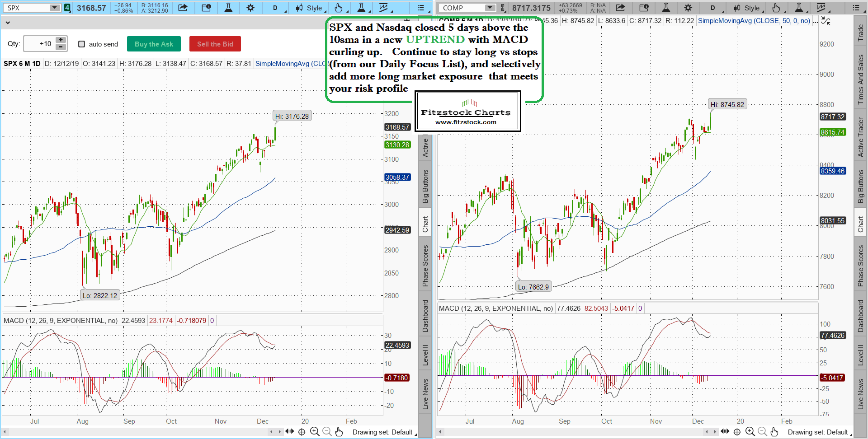Increase order quantity with plus stepper
The image size is (868, 439).
[x=61, y=40]
